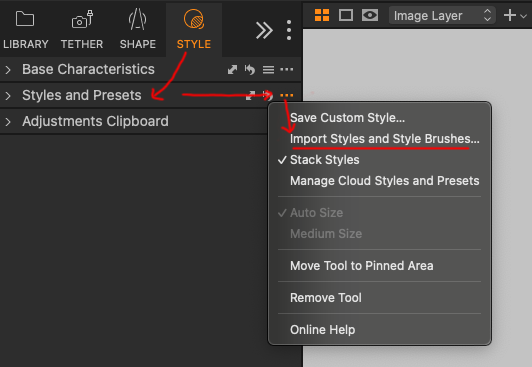Click the add layer plus button
Viewport: 532px width, 367px height.
510,15
